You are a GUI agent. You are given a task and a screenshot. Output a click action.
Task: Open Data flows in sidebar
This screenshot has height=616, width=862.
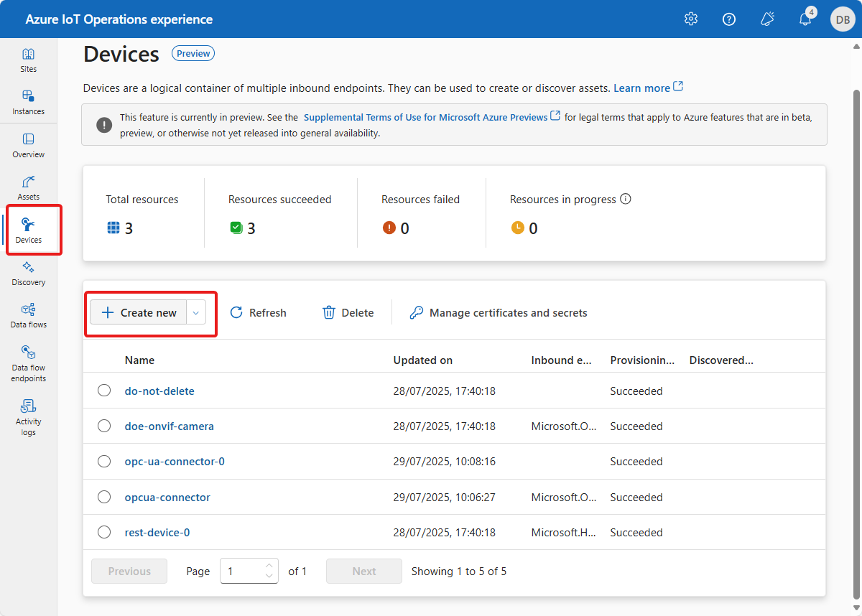28,315
